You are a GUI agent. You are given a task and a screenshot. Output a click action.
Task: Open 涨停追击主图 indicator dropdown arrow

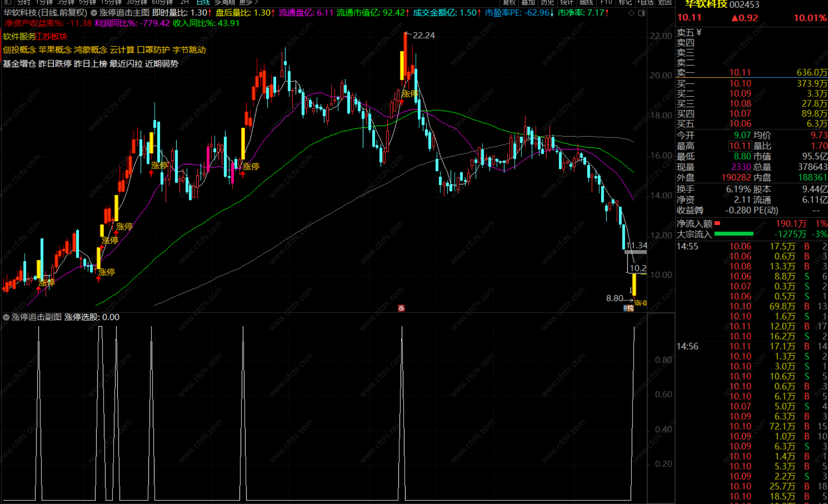(x=94, y=13)
